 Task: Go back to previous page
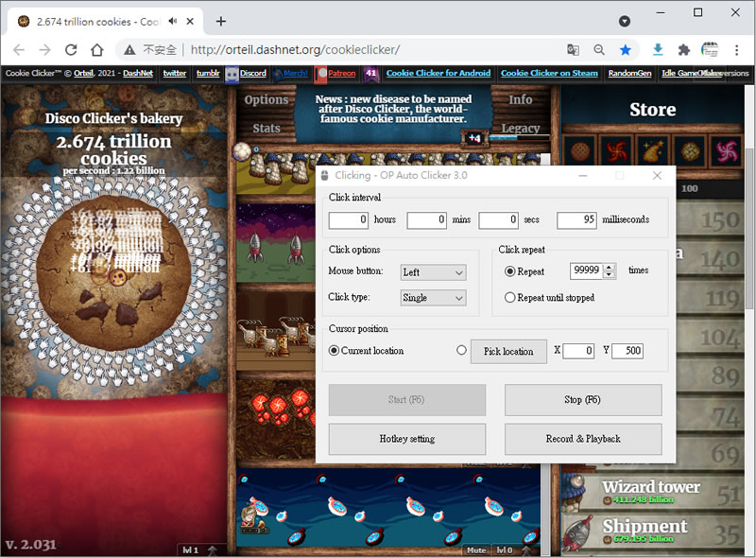pos(19,50)
